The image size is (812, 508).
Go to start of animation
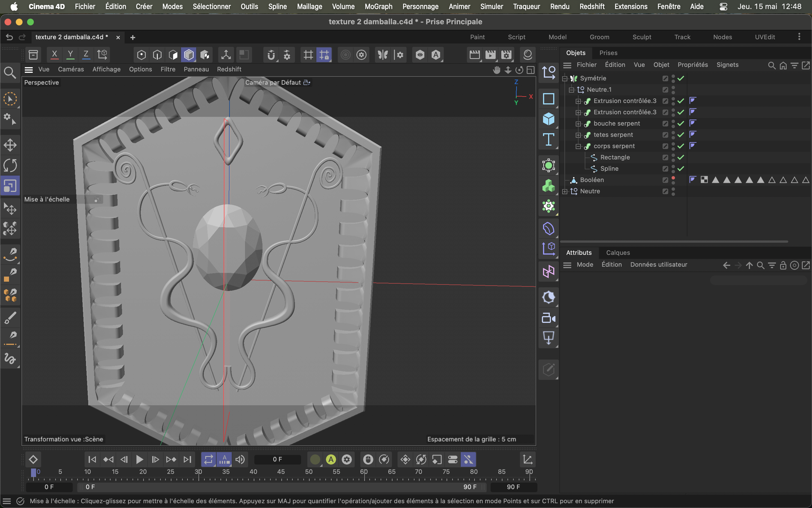coord(92,459)
